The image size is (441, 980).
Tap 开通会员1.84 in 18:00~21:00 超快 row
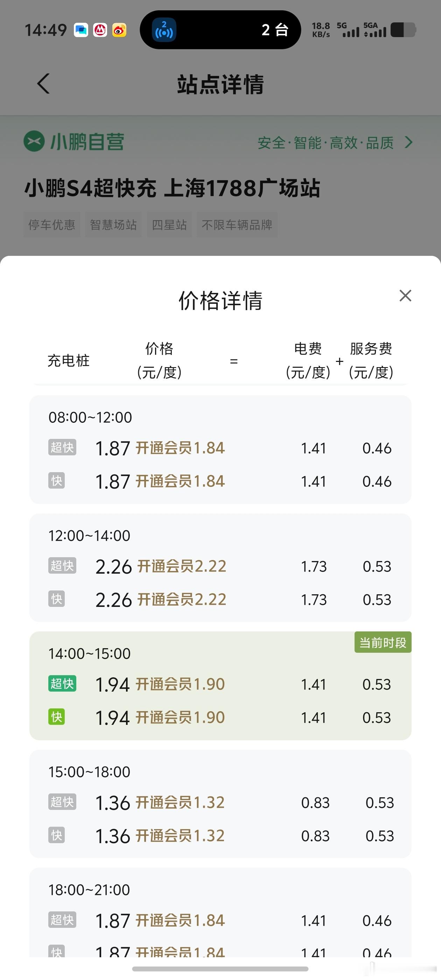click(180, 920)
